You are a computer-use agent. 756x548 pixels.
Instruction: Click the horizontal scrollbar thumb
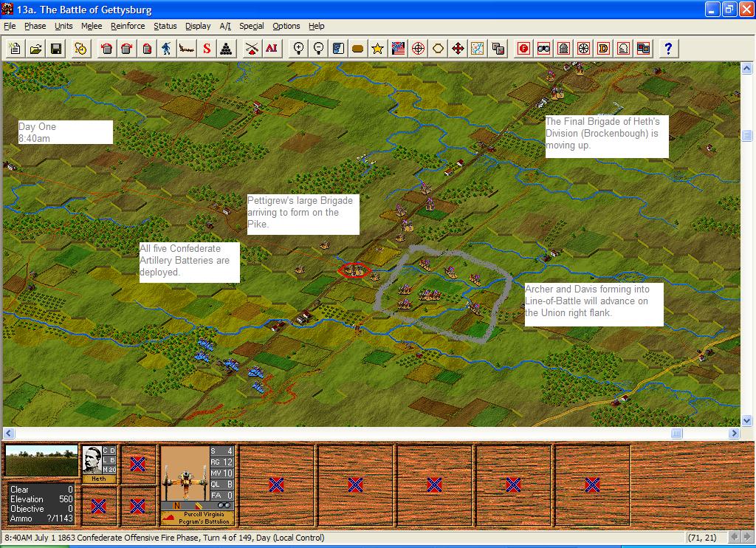pyautogui.click(x=676, y=434)
